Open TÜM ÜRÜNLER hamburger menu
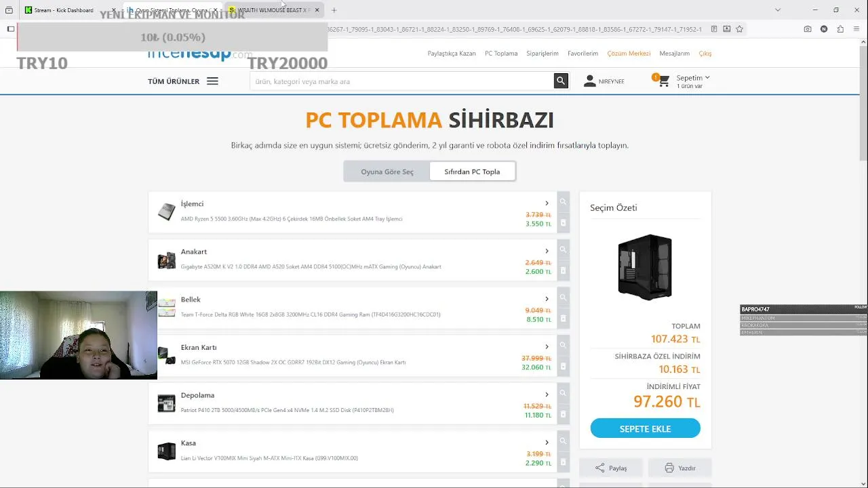This screenshot has width=868, height=488. tap(212, 81)
